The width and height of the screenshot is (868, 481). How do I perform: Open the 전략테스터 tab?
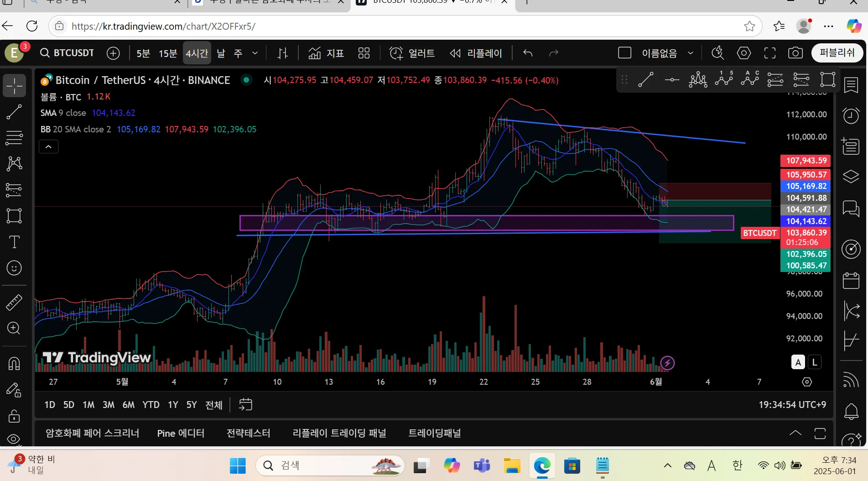click(249, 433)
